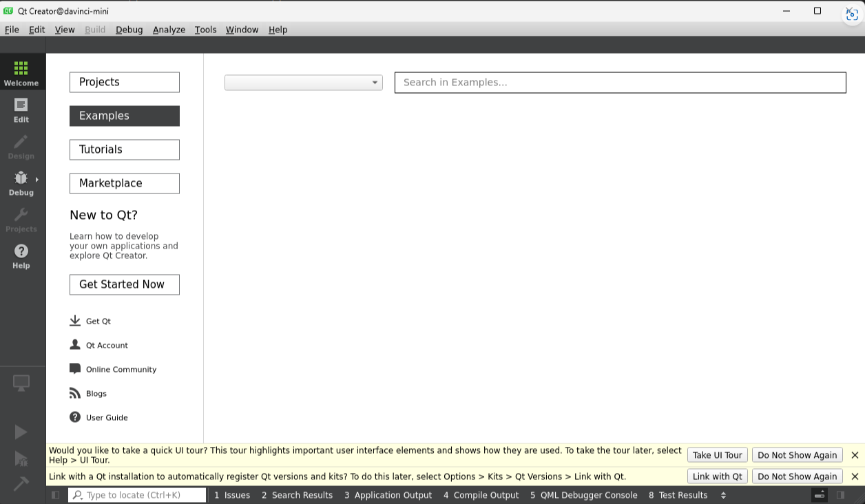Click User Guide question icon
This screenshot has width=865, height=504.
coord(75,417)
